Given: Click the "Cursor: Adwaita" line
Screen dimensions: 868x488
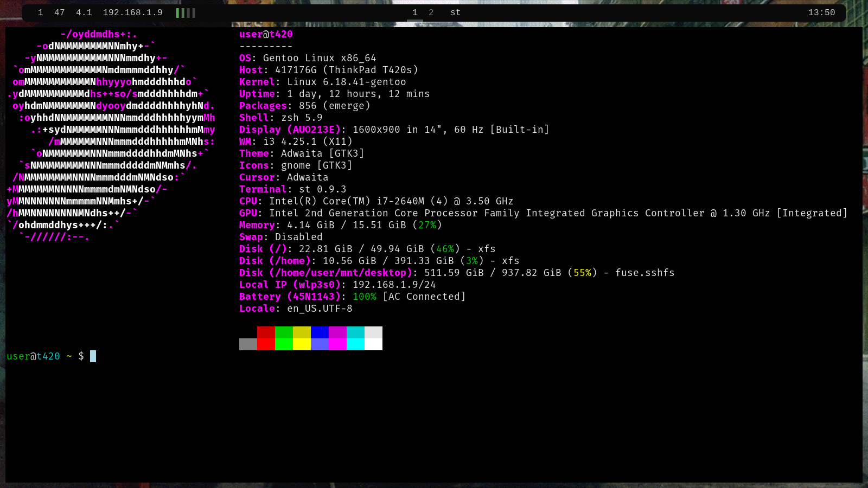Looking at the screenshot, I should point(284,177).
